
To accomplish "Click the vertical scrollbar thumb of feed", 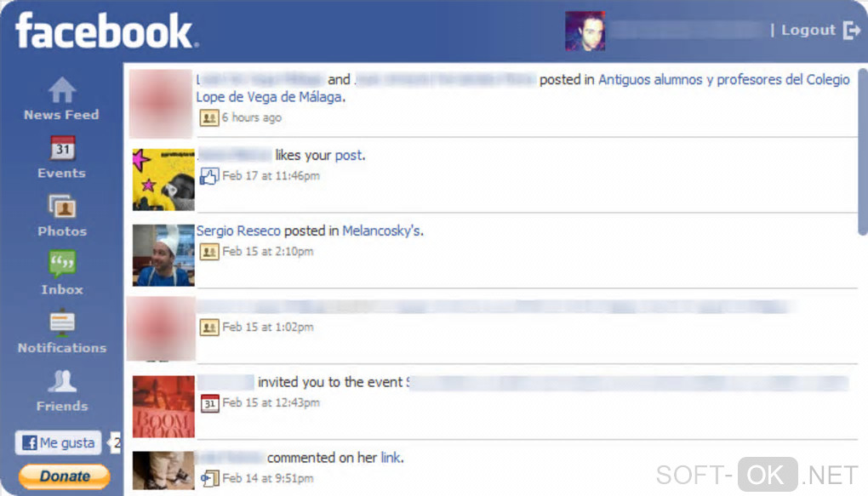I will coord(862,152).
